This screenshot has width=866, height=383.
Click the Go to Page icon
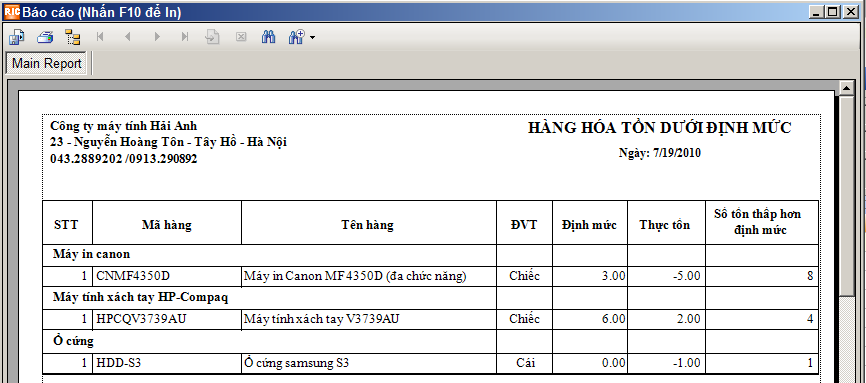click(x=213, y=37)
